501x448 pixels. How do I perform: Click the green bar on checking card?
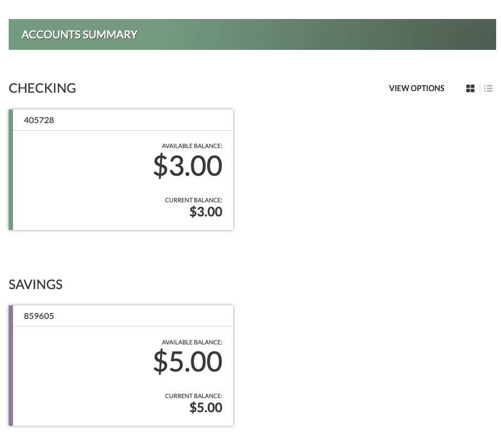(11, 170)
